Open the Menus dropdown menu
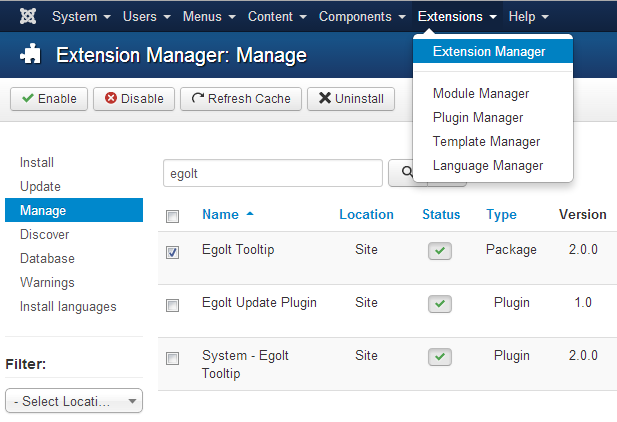The height and width of the screenshot is (422, 617). coord(209,17)
